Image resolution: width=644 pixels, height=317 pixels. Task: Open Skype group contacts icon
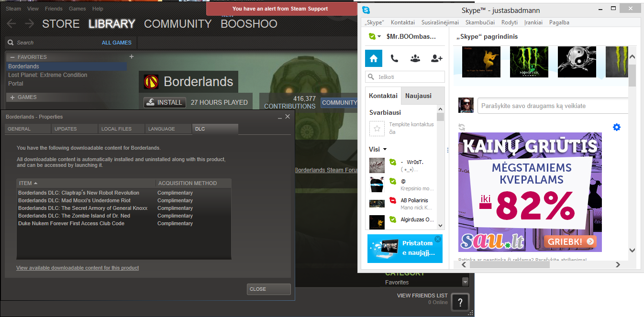click(x=415, y=58)
